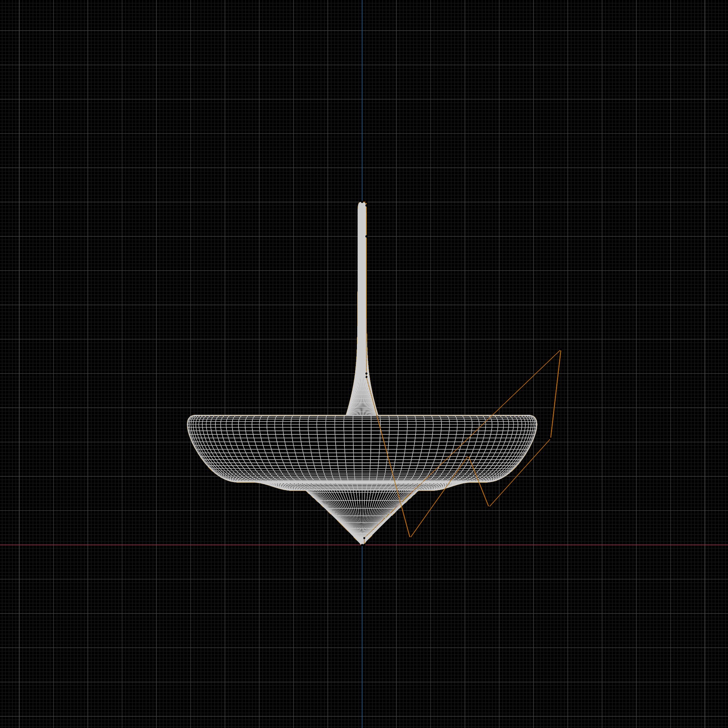Select the lowest control vertex at far right
This screenshot has height=728, width=728.
pos(489,506)
